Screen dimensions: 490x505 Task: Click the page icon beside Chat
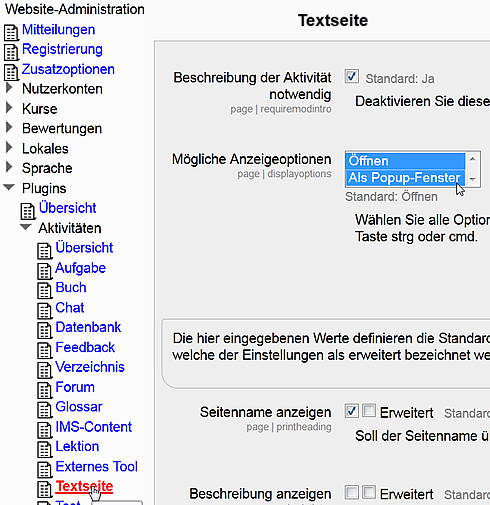pyautogui.click(x=44, y=311)
